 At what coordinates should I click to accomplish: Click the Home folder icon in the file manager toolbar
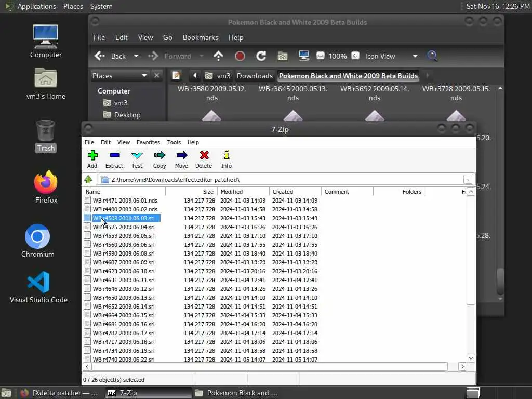pyautogui.click(x=283, y=56)
